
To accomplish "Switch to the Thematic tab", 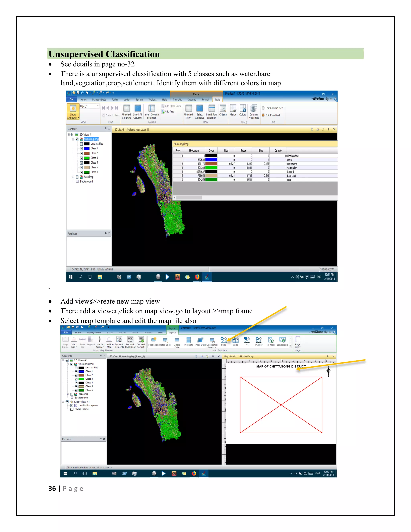I will [177, 100].
